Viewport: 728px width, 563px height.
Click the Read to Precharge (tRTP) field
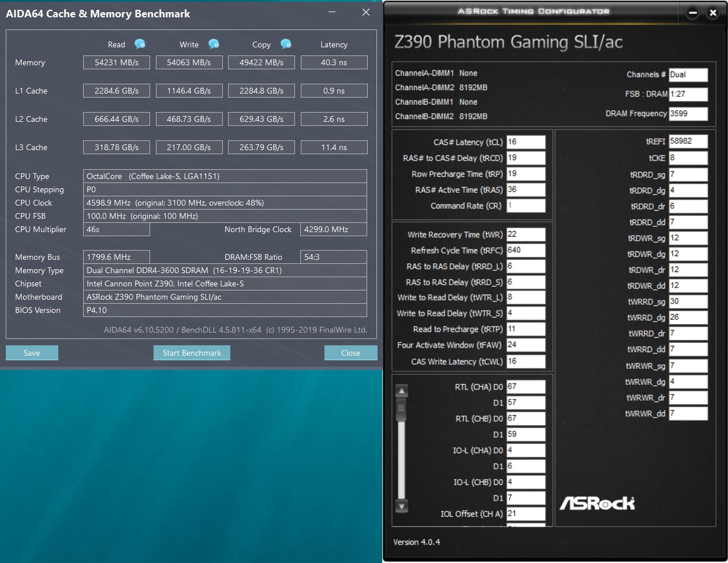point(526,329)
